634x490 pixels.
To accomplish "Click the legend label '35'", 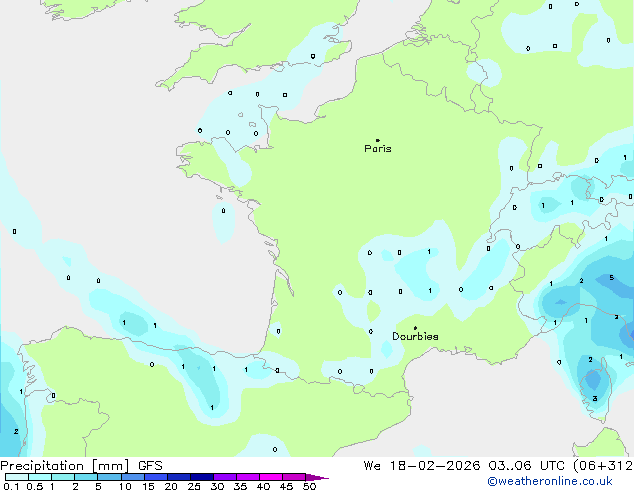I will point(240,486).
